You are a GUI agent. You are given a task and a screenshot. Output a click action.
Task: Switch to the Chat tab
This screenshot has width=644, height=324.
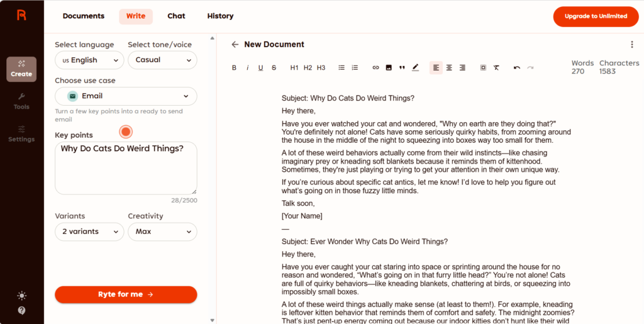(x=176, y=16)
